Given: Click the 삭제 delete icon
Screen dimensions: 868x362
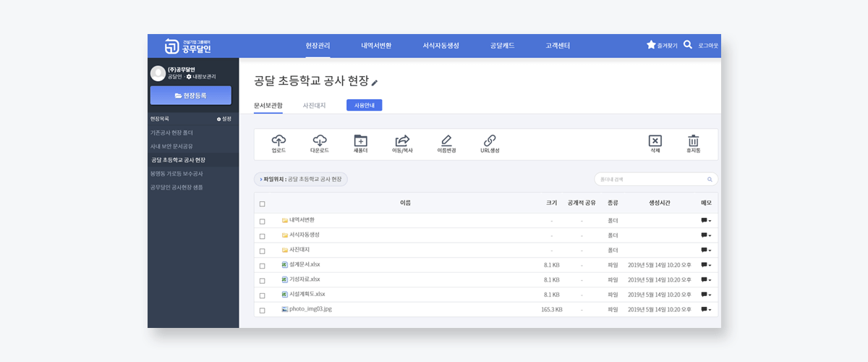Looking at the screenshot, I should (x=655, y=140).
